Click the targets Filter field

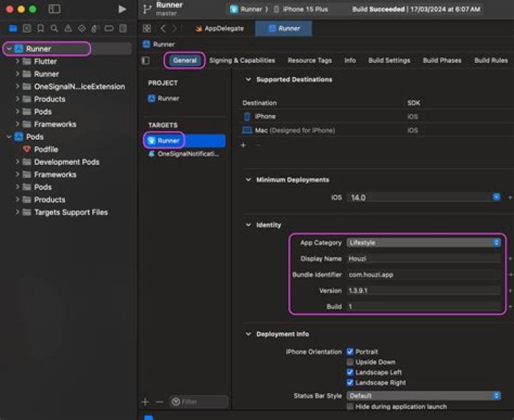pyautogui.click(x=199, y=401)
